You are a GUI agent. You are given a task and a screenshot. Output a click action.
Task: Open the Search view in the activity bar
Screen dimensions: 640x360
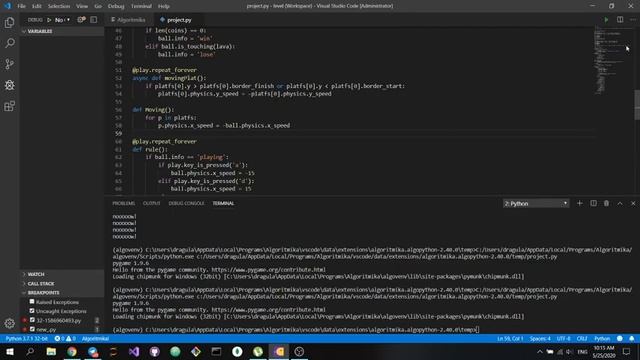click(9, 43)
